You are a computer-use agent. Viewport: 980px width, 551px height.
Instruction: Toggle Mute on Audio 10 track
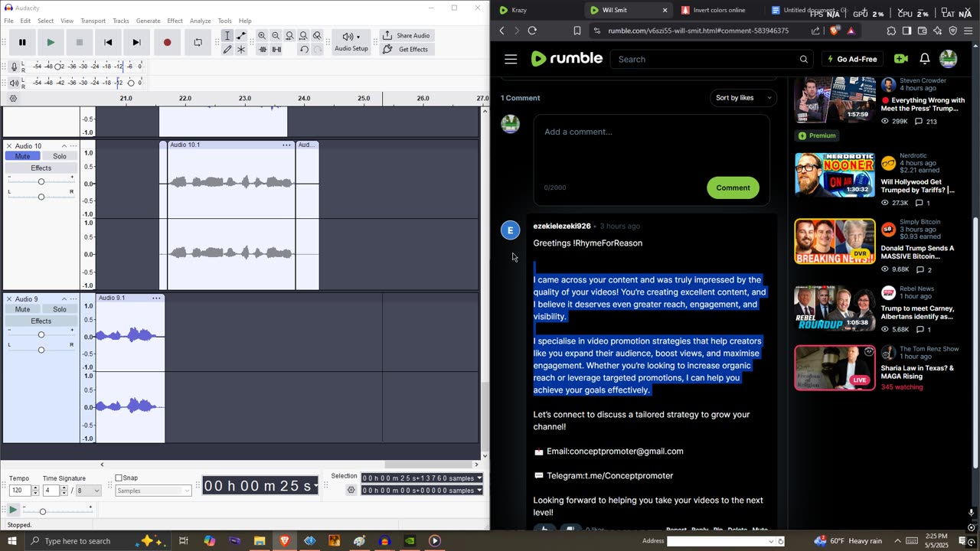coord(22,156)
